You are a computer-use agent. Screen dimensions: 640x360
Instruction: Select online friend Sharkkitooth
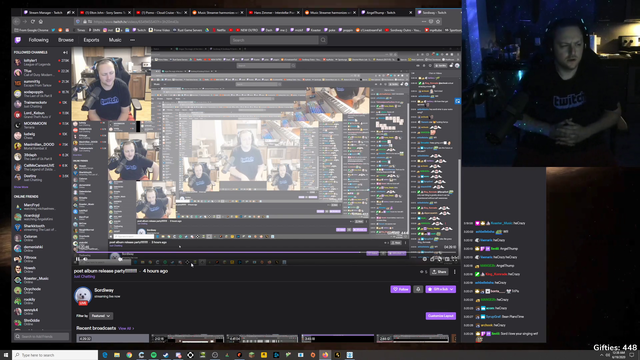[41, 227]
